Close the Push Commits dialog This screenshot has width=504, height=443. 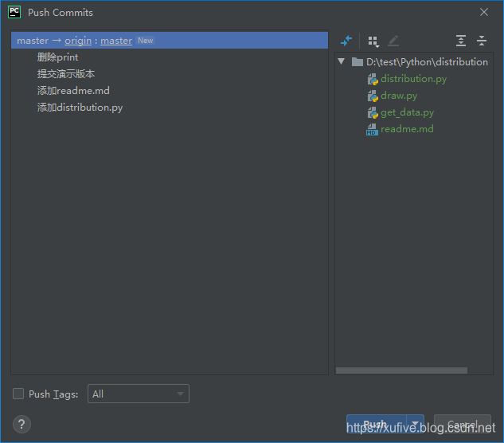click(484, 12)
